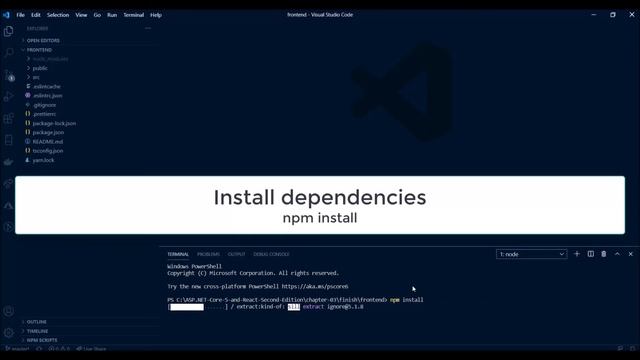
Task: Open the .eslintcache file
Action: [47, 87]
